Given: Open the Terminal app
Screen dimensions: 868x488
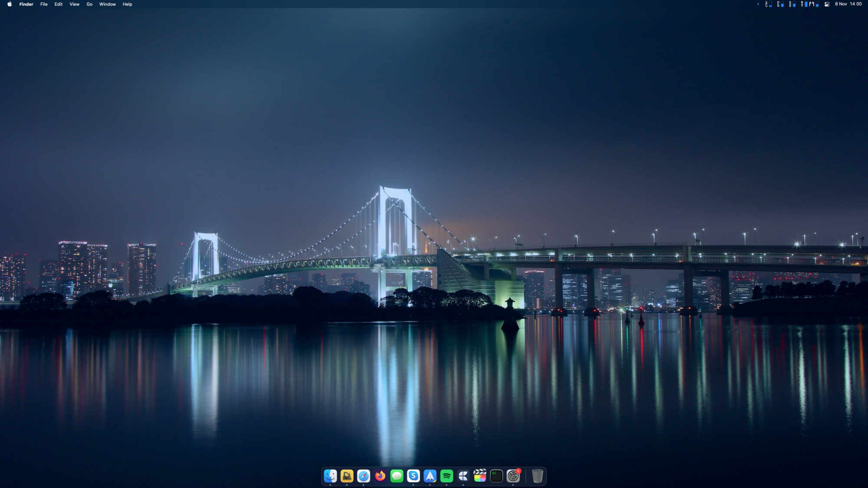Looking at the screenshot, I should [x=496, y=476].
